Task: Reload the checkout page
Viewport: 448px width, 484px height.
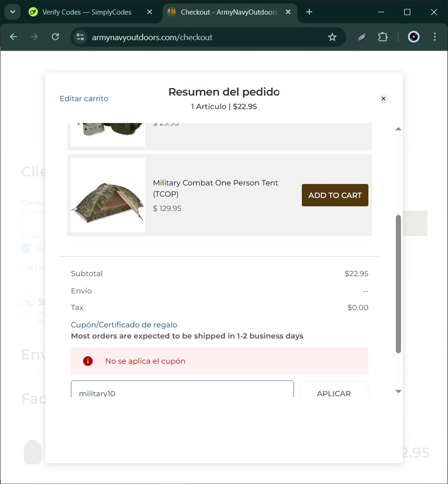Action: click(x=56, y=37)
